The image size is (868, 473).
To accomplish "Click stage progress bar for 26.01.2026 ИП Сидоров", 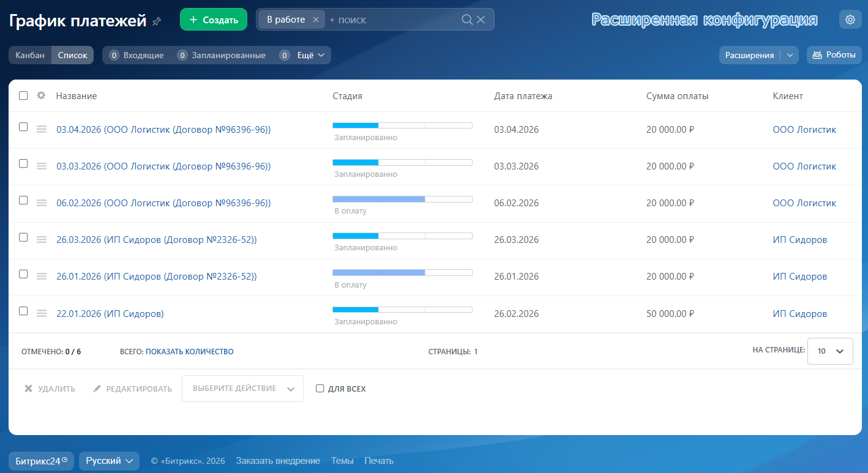I will 402,272.
